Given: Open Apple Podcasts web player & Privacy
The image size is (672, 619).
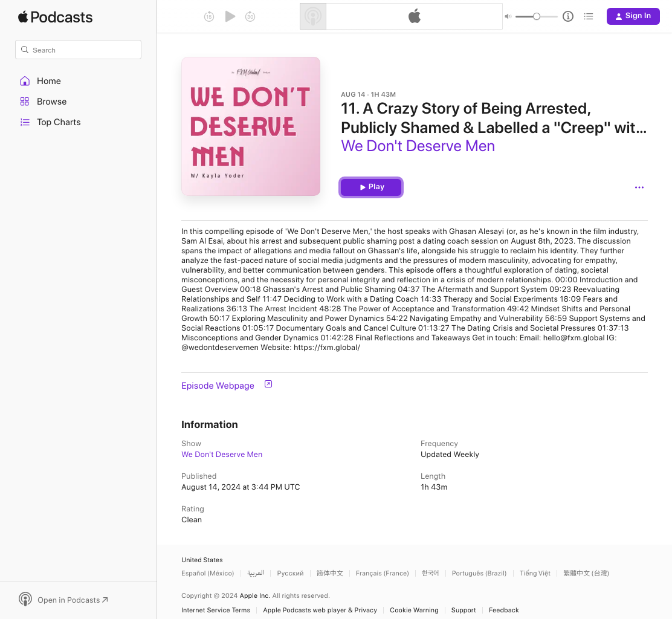Looking at the screenshot, I should pyautogui.click(x=320, y=610).
